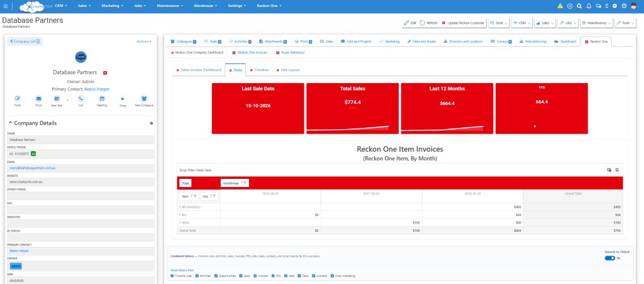Image resolution: width=644 pixels, height=284 pixels.
Task: Click the Last 12 Months red card
Action: coord(447,108)
